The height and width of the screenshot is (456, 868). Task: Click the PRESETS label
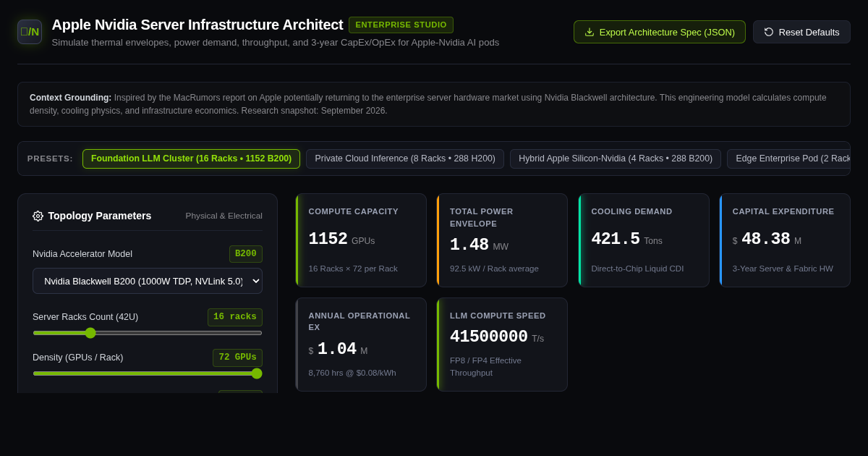(x=50, y=159)
